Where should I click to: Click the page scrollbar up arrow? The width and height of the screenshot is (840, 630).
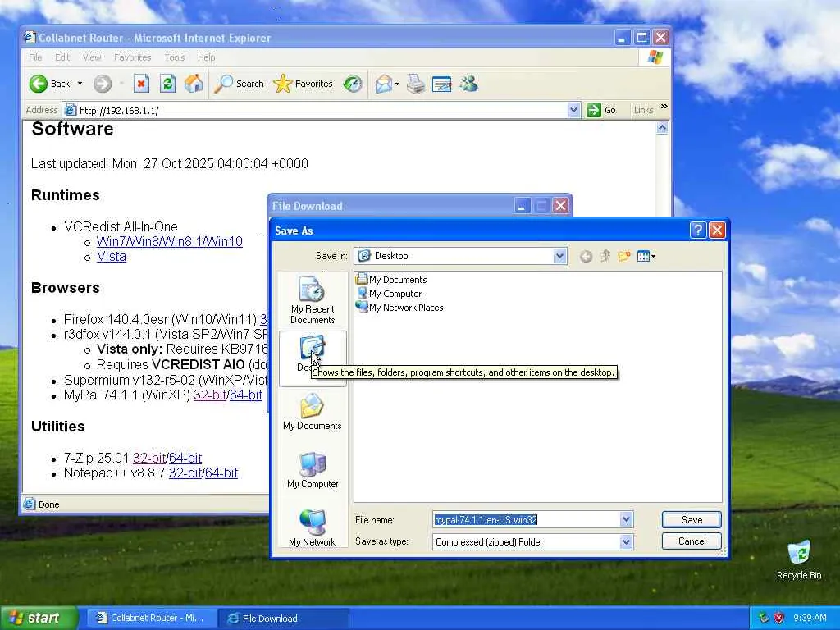tap(662, 128)
